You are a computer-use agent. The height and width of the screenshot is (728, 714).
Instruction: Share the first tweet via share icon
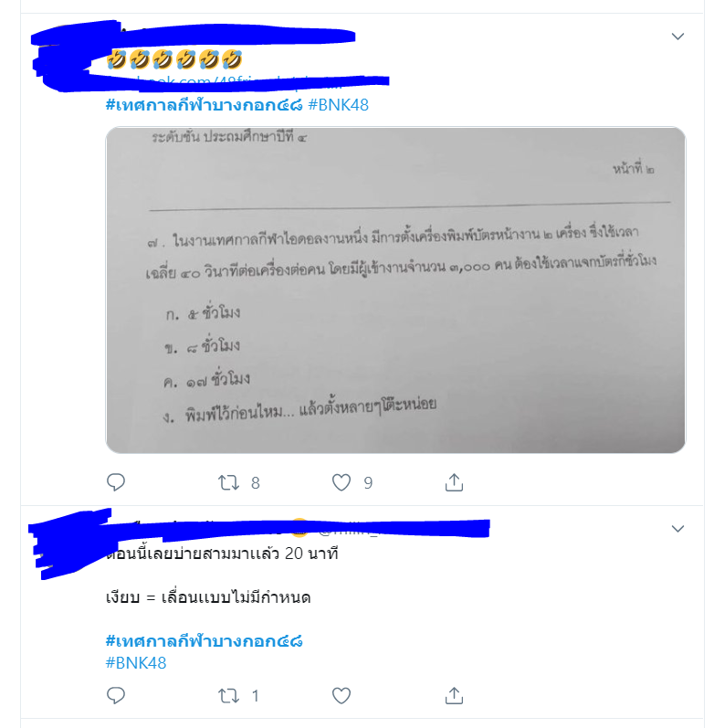tap(454, 482)
